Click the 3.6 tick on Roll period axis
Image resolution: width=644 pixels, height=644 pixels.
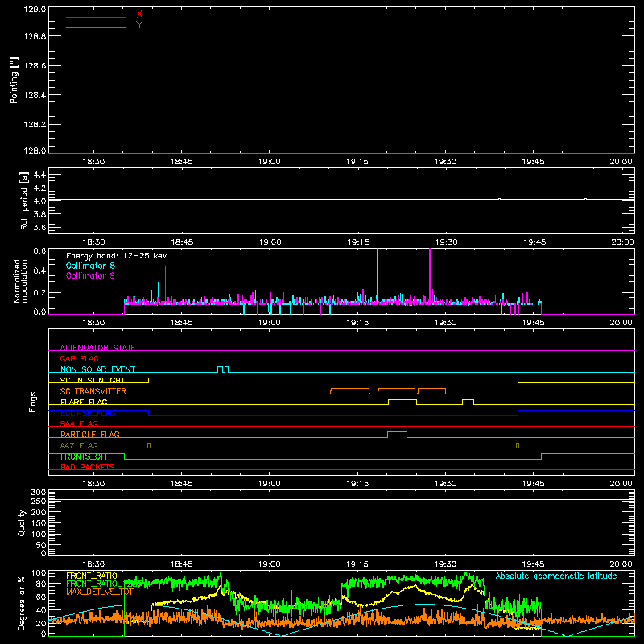(x=39, y=227)
